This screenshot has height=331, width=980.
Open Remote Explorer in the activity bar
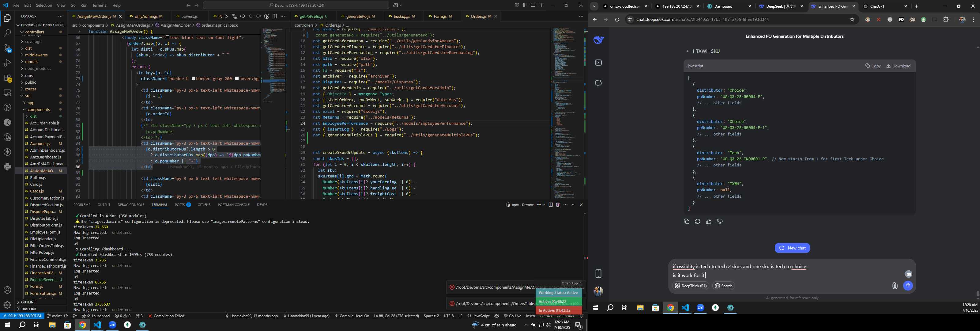pyautogui.click(x=7, y=93)
